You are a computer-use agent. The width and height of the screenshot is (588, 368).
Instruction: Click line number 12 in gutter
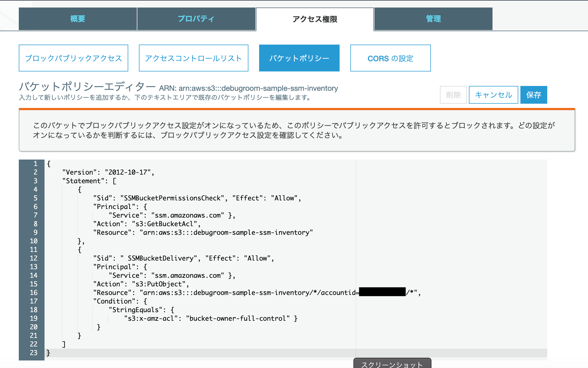(x=34, y=258)
